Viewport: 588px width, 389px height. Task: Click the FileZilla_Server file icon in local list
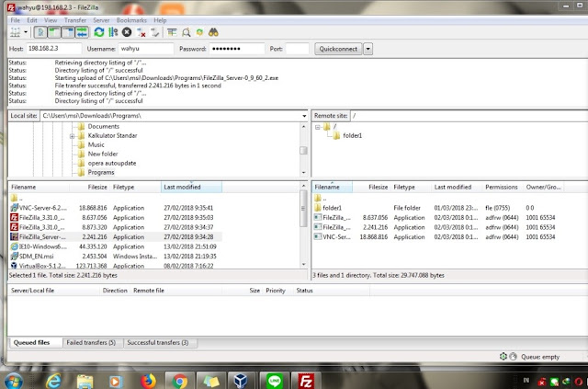pyautogui.click(x=14, y=236)
